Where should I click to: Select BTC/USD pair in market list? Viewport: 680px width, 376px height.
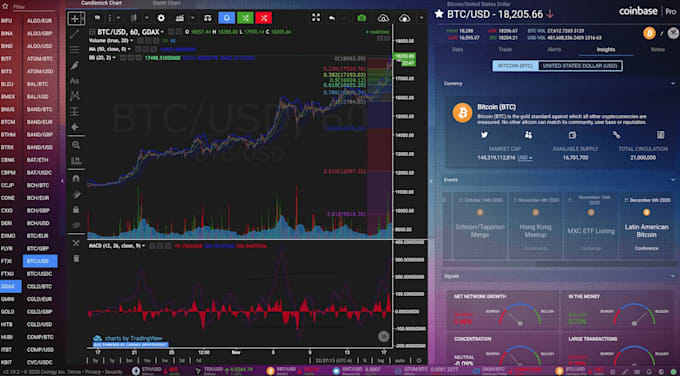(x=40, y=261)
